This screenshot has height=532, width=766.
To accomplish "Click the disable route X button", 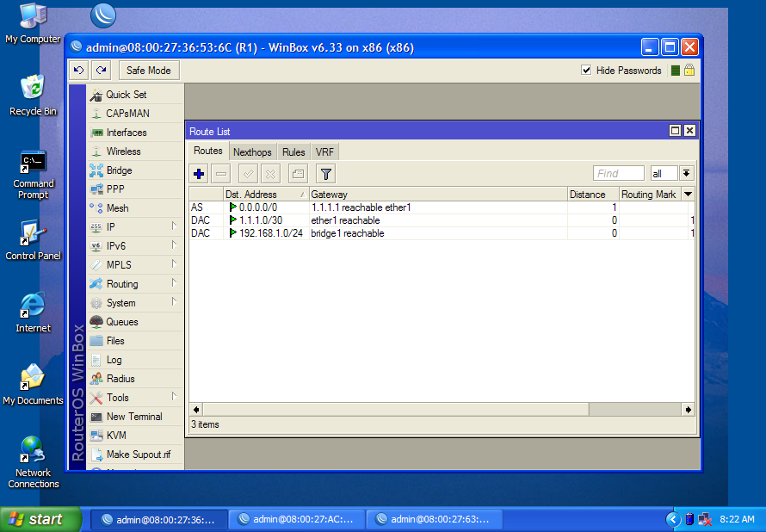I will pyautogui.click(x=270, y=173).
